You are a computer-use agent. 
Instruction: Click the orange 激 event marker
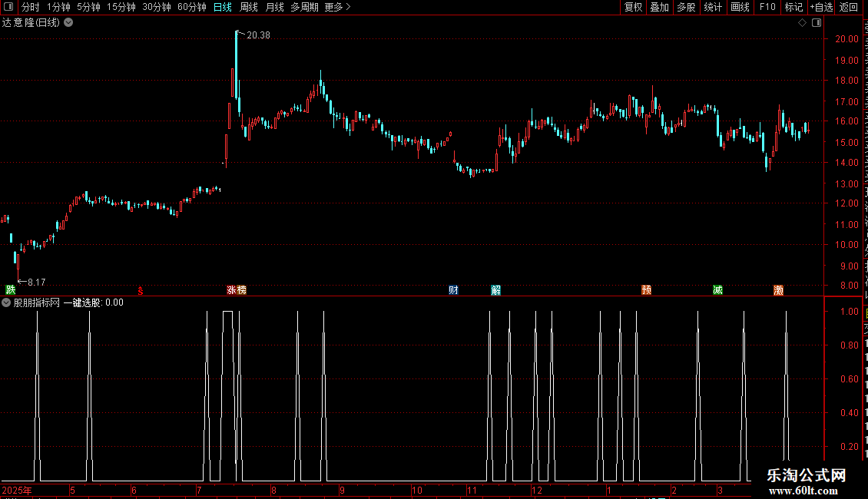tap(778, 290)
